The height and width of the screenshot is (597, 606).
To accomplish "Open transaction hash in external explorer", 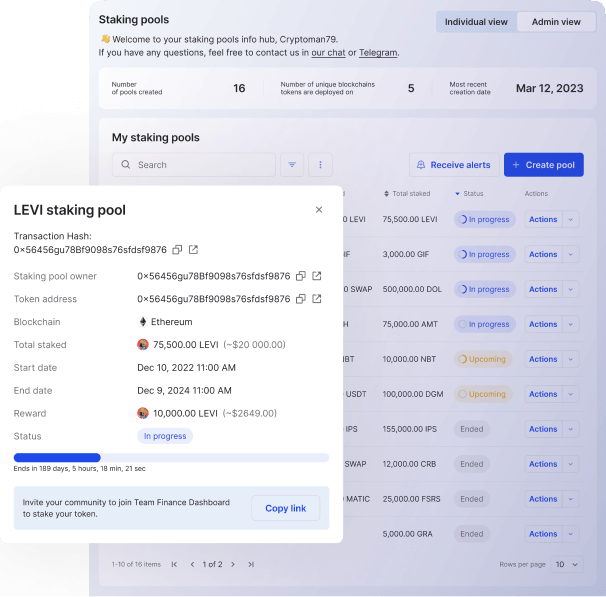I will [193, 250].
